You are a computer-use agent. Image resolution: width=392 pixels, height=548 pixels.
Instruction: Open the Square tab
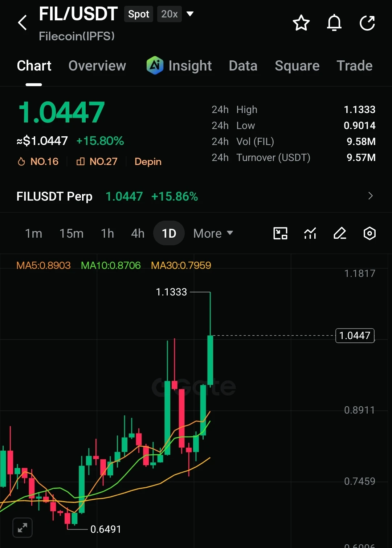[x=297, y=66]
